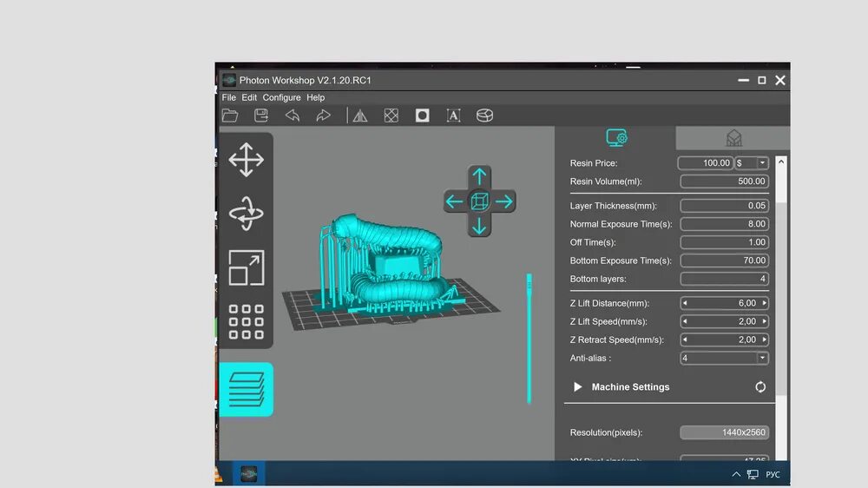Click the Photon Workshop title bar app icon
868x488 pixels.
pyautogui.click(x=229, y=80)
